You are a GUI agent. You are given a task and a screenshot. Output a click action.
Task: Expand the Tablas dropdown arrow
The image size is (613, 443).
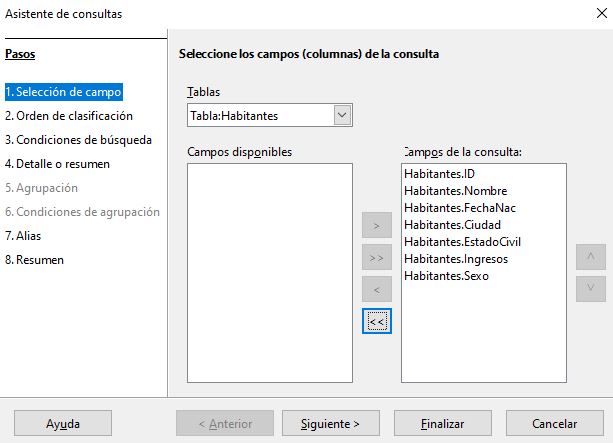tap(342, 115)
